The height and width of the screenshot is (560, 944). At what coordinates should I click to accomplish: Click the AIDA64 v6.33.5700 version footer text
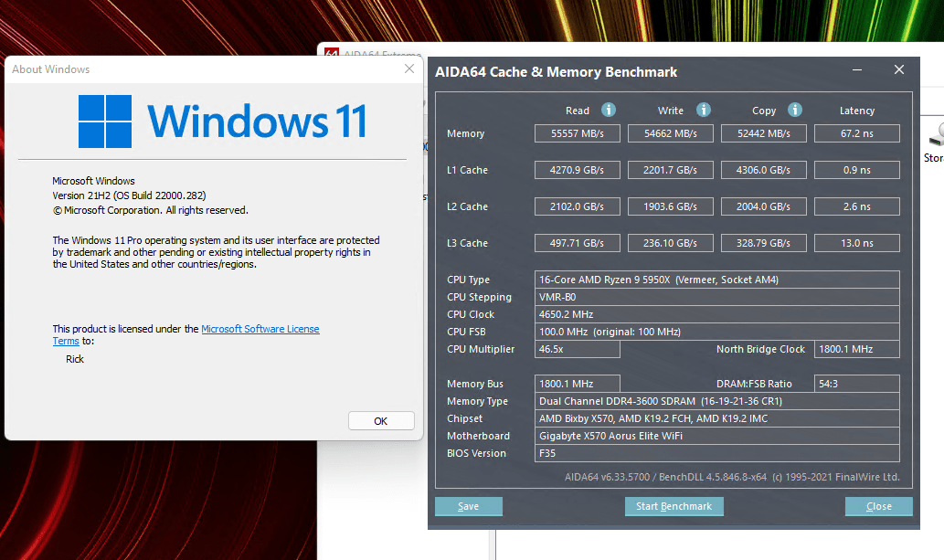732,477
